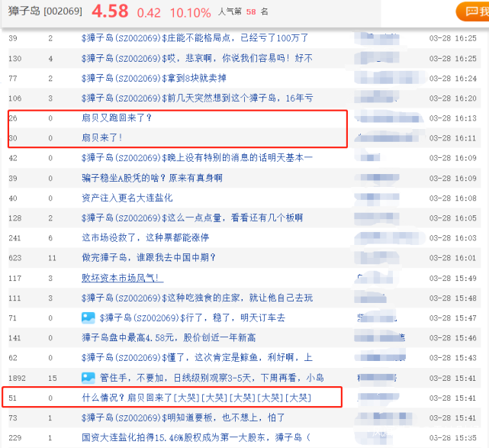The width and height of the screenshot is (489, 448).
Task: Open post 明知道要板，也不想上，怕了
Action: (x=183, y=417)
